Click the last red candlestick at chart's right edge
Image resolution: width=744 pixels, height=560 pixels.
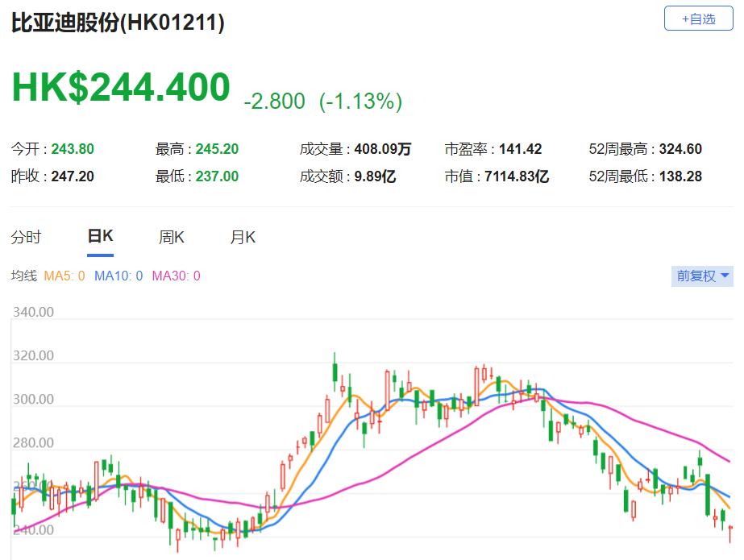(x=730, y=533)
